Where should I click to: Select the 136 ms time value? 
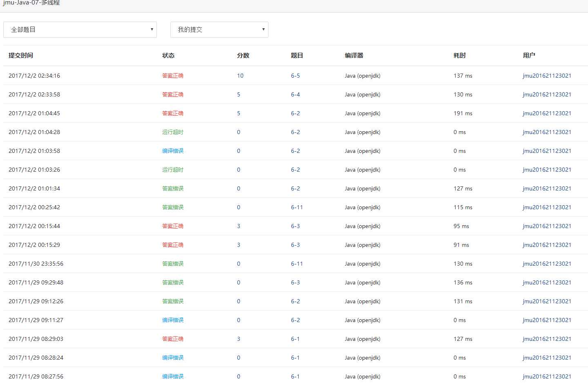(x=463, y=282)
